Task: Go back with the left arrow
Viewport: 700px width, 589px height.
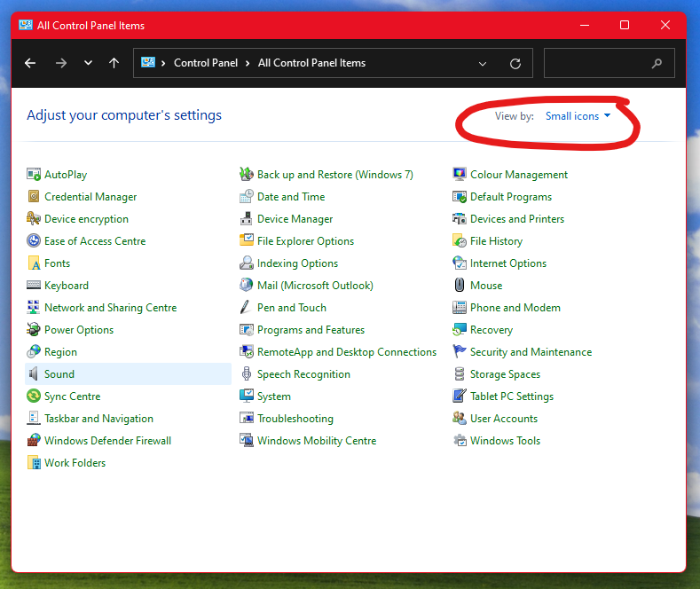Action: [30, 63]
